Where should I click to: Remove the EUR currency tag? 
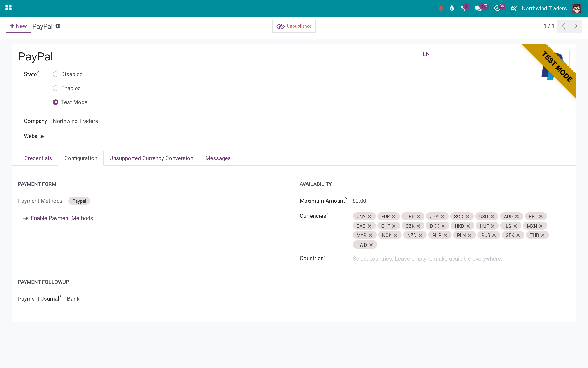point(394,217)
